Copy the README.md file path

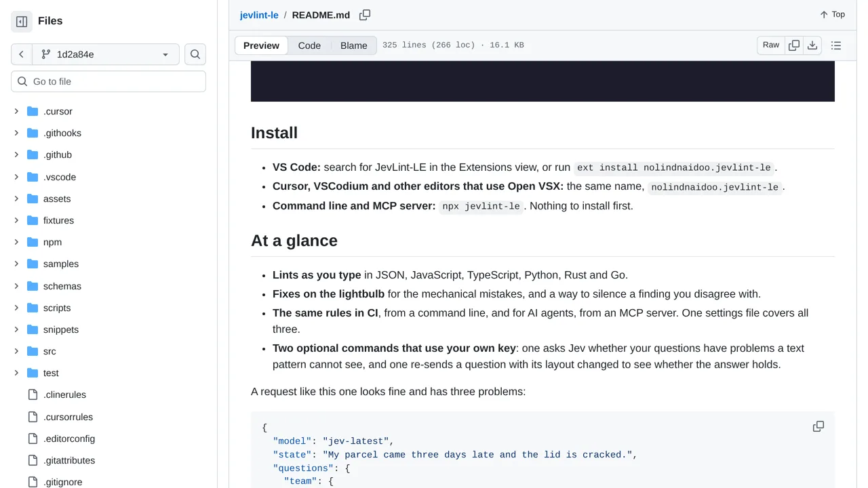click(365, 15)
